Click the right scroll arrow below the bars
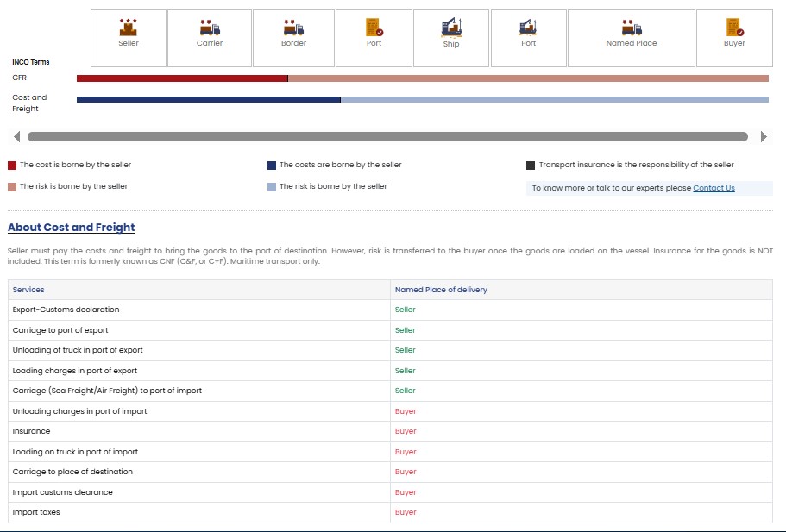This screenshot has width=786, height=532. click(763, 136)
